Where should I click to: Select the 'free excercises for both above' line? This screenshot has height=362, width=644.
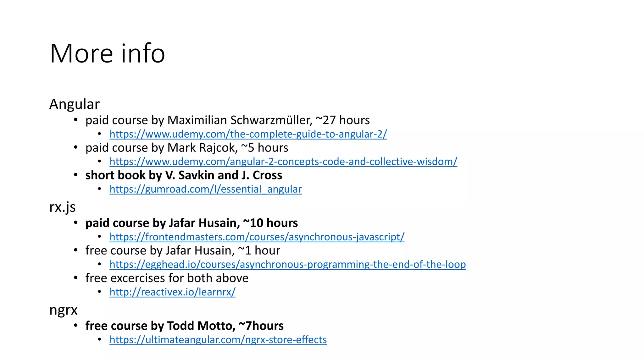click(167, 278)
